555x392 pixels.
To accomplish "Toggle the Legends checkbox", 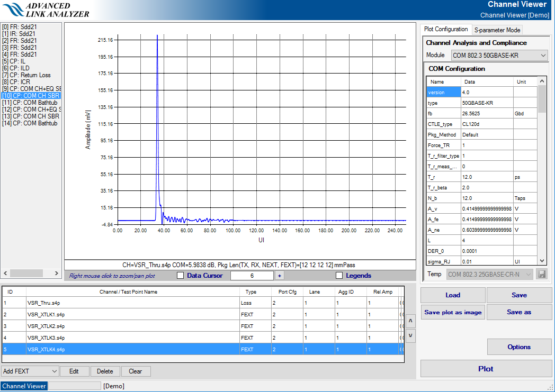I will tap(339, 276).
